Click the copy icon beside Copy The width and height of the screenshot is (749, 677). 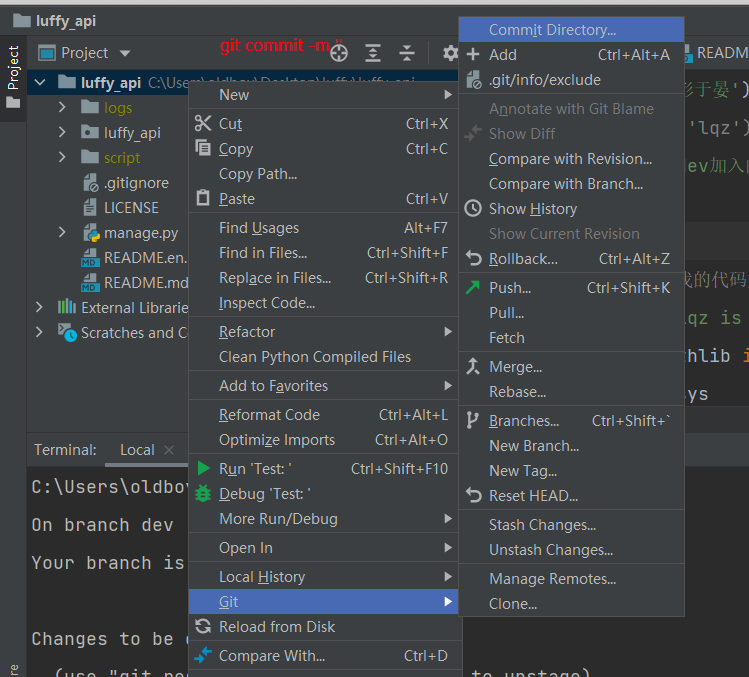click(203, 148)
